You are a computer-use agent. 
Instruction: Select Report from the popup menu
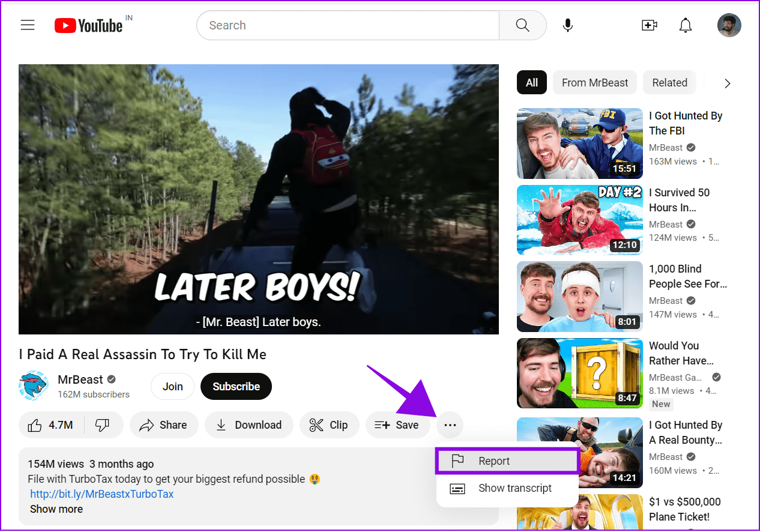tap(507, 461)
